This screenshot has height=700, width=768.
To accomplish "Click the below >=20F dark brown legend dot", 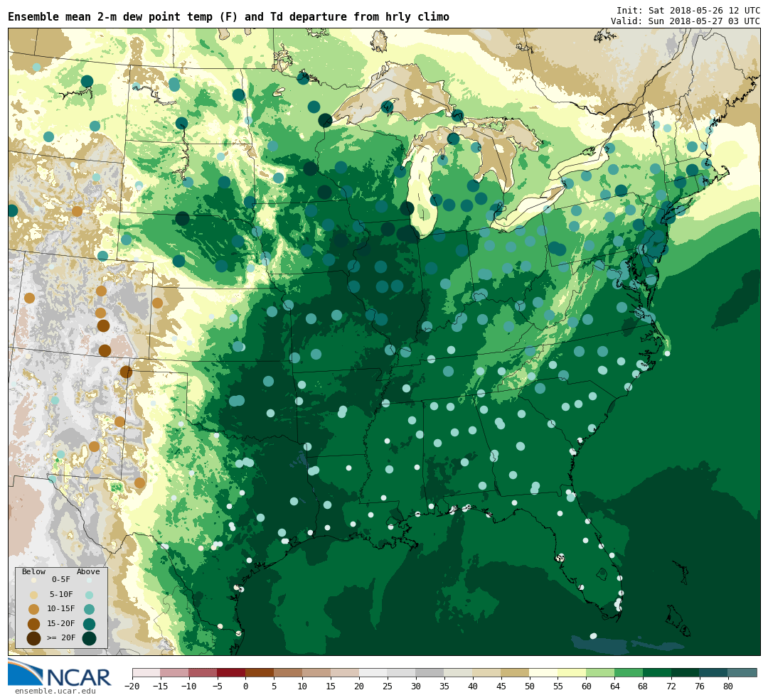I will pos(34,638).
